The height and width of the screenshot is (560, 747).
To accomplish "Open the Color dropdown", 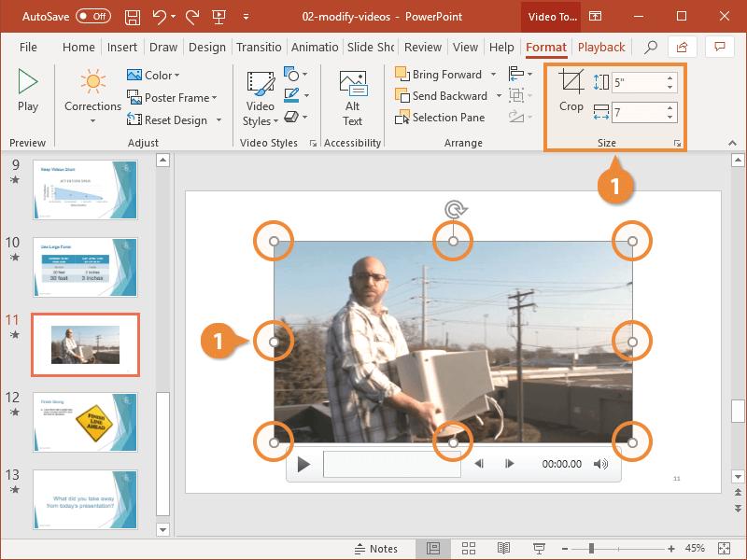I will click(153, 76).
